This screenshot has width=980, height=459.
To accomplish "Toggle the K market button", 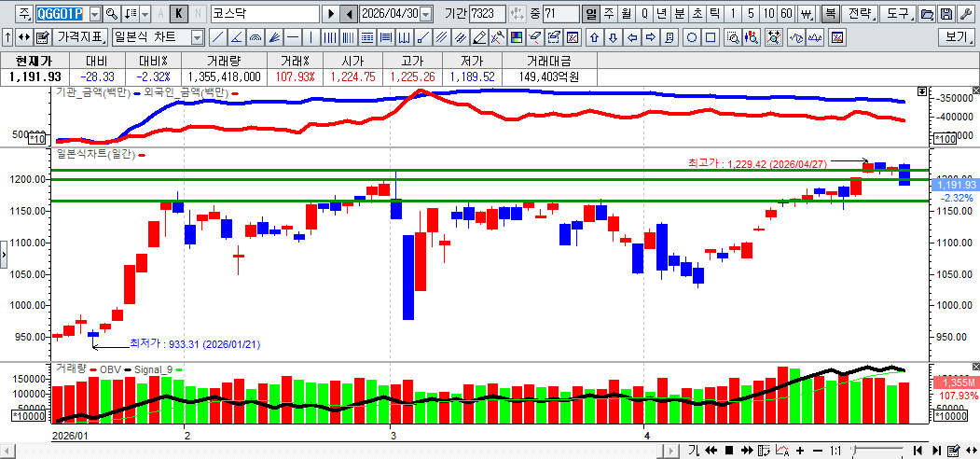I will [178, 14].
